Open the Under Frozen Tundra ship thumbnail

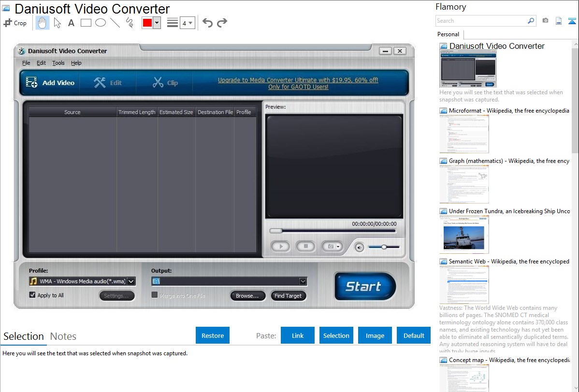pos(464,234)
